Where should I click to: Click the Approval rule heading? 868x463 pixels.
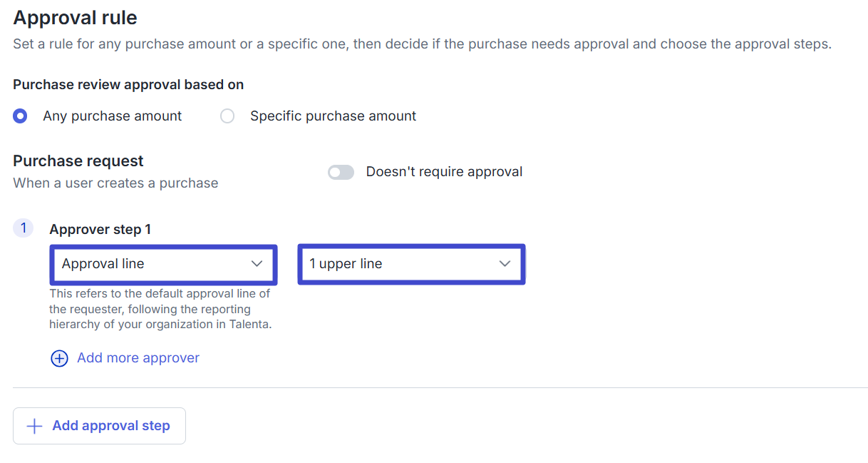pyautogui.click(x=75, y=17)
